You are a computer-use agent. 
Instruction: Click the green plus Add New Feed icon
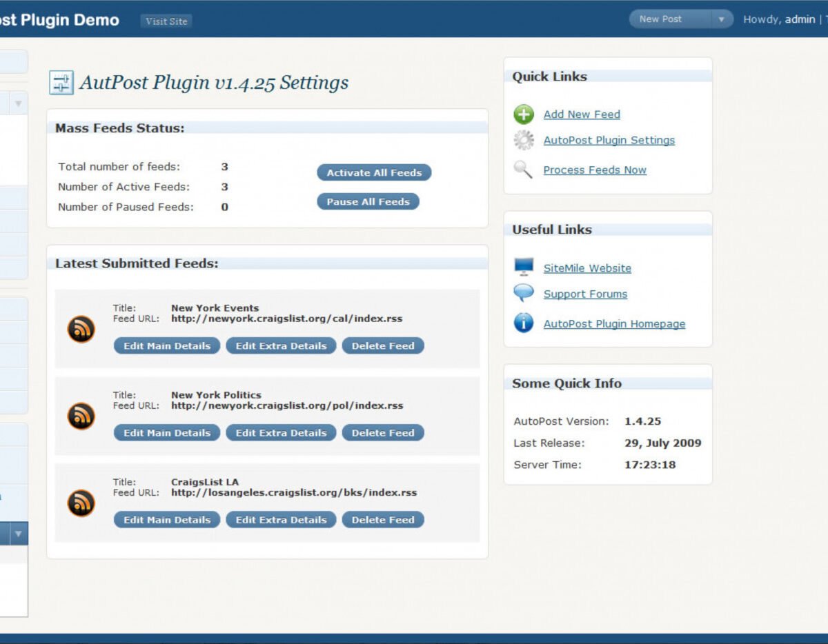coord(524,114)
